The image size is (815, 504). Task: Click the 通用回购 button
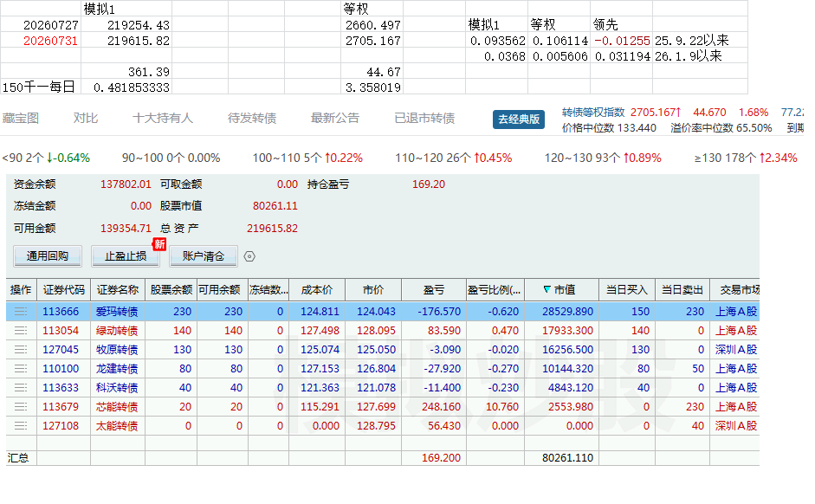(x=48, y=256)
